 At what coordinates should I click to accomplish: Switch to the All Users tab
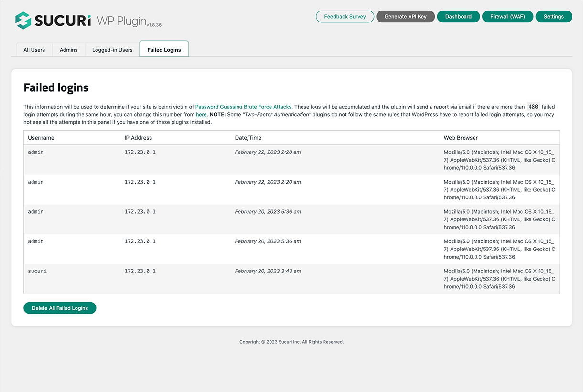click(34, 49)
